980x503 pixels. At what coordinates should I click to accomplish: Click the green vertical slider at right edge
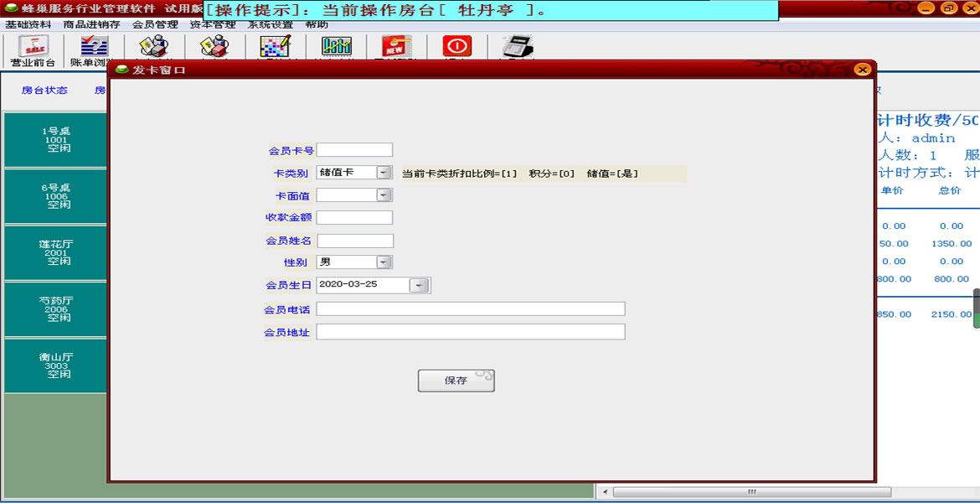click(x=977, y=309)
